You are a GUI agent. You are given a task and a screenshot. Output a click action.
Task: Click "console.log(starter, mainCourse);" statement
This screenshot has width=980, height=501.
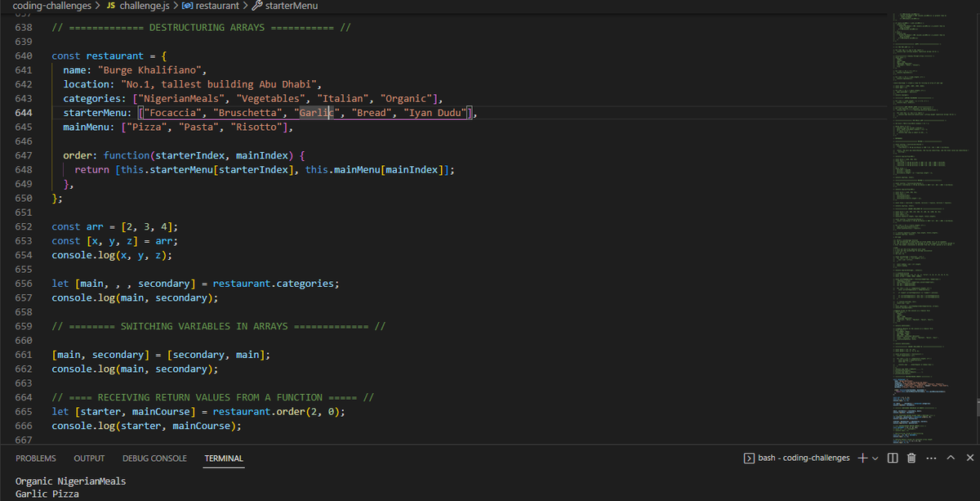pos(147,426)
